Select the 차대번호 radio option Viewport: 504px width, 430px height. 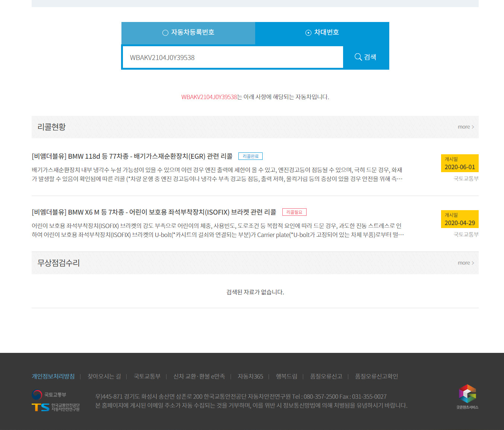(322, 32)
